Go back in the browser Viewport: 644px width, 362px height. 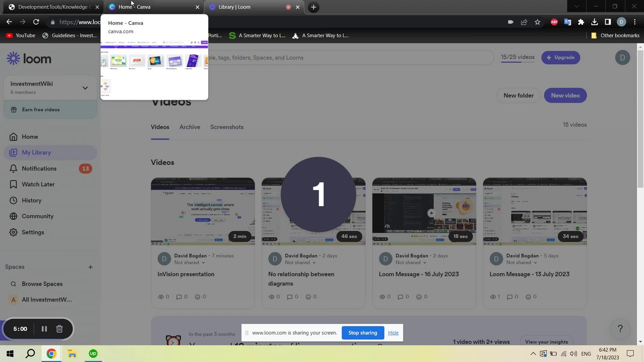coord(9,22)
